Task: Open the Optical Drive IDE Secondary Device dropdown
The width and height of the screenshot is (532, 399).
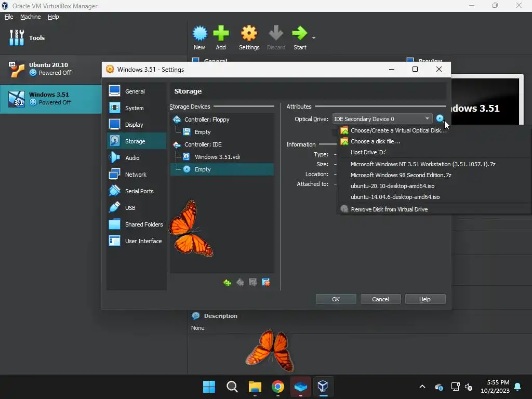Action: click(382, 119)
